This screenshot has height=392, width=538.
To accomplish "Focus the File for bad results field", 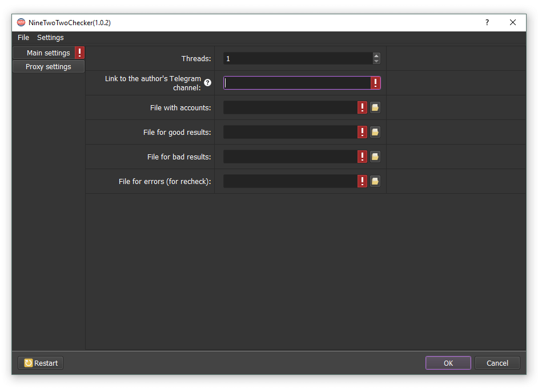I will (x=290, y=157).
